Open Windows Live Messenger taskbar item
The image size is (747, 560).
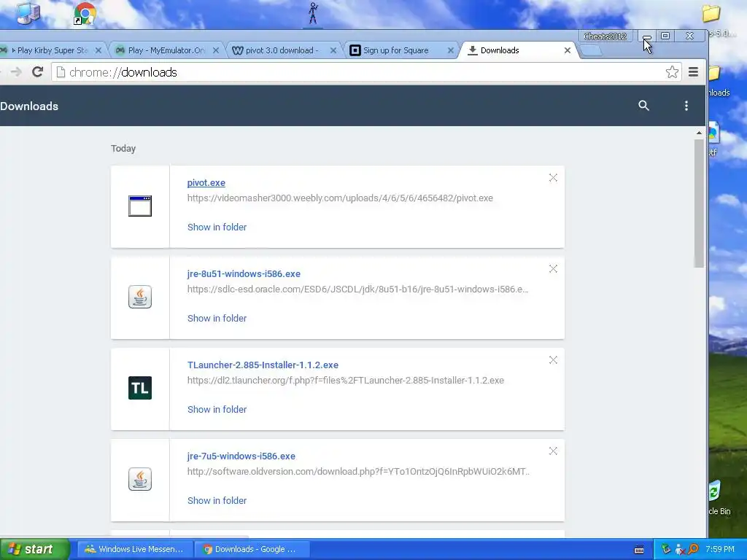pyautogui.click(x=135, y=550)
